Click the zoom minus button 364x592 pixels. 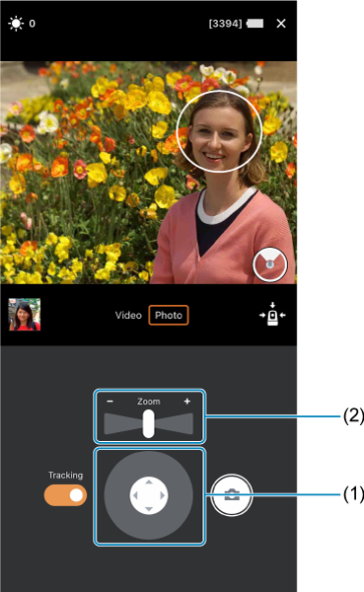point(109,401)
